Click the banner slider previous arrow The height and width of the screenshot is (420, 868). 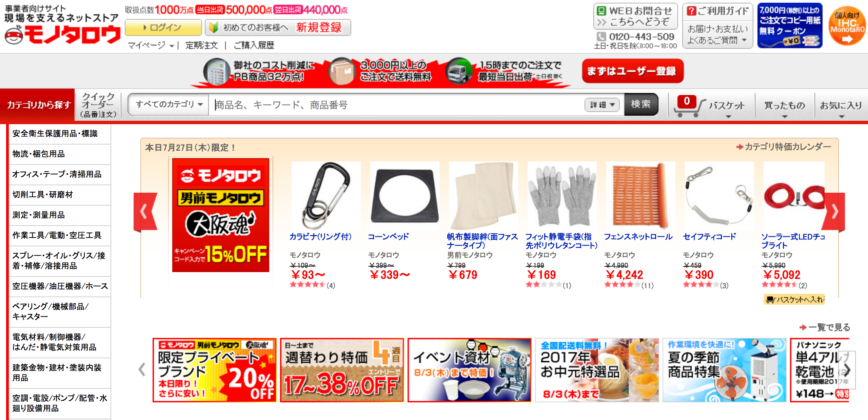tap(142, 369)
